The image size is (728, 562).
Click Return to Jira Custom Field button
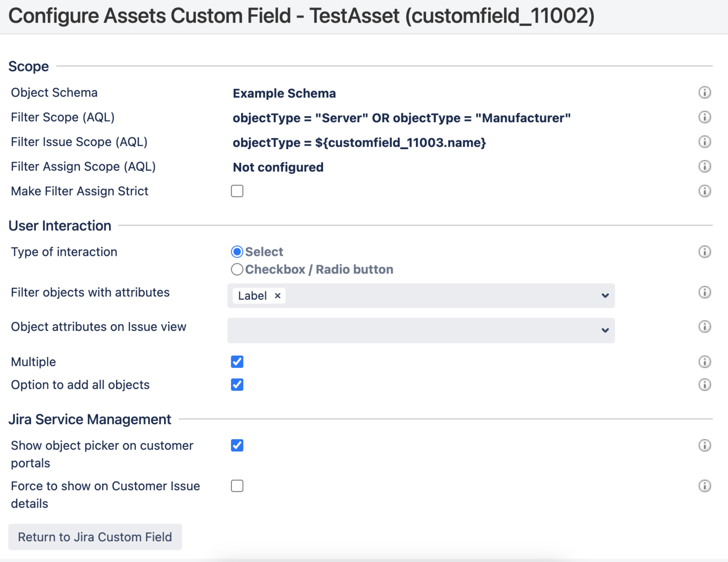pos(95,537)
